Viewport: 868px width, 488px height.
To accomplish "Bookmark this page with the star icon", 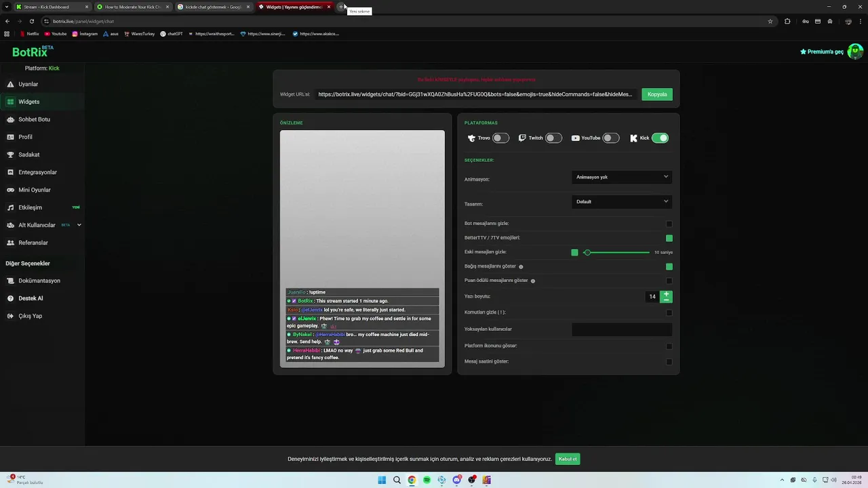I will click(x=770, y=21).
